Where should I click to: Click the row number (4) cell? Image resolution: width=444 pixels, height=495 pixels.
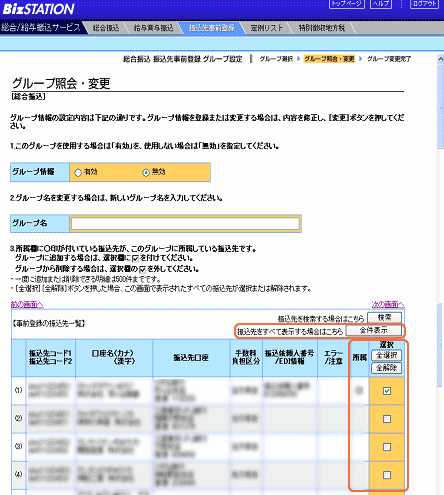coord(19,474)
